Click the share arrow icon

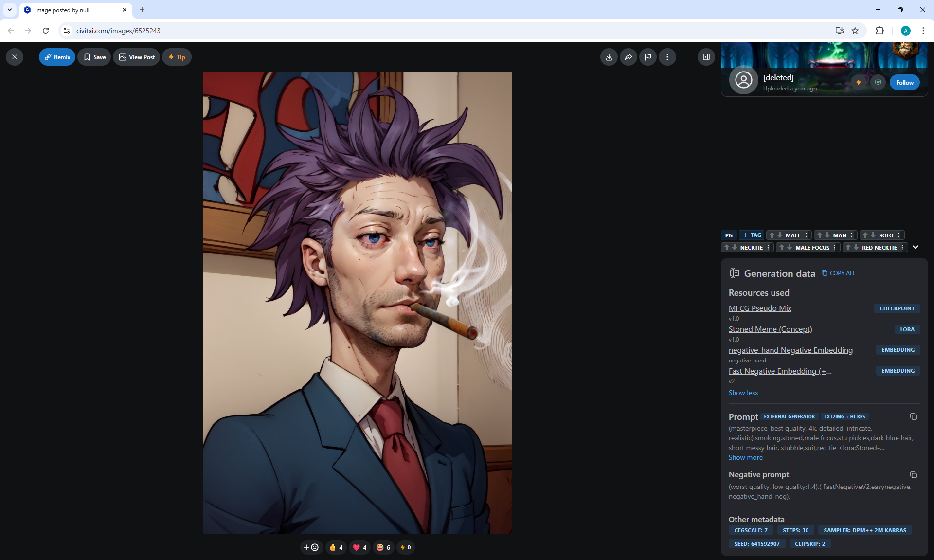628,57
